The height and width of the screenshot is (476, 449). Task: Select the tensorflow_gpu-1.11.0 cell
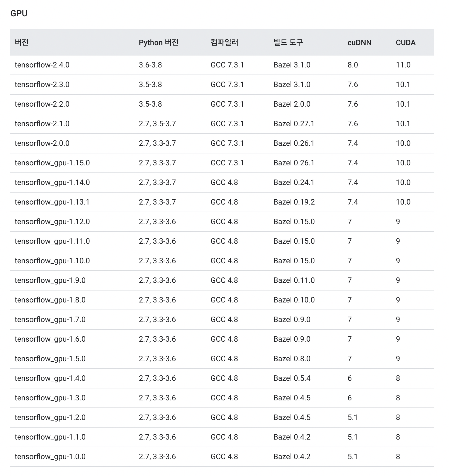52,241
